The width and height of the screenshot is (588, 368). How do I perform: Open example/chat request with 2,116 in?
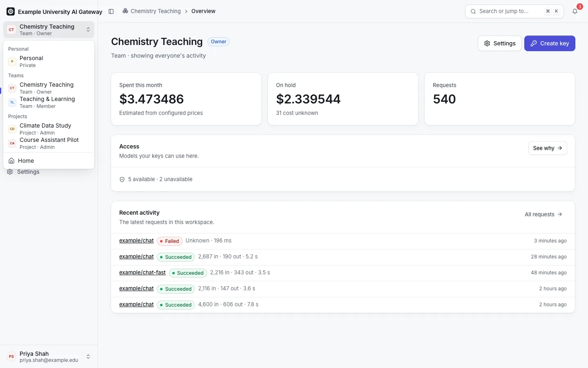coord(136,289)
